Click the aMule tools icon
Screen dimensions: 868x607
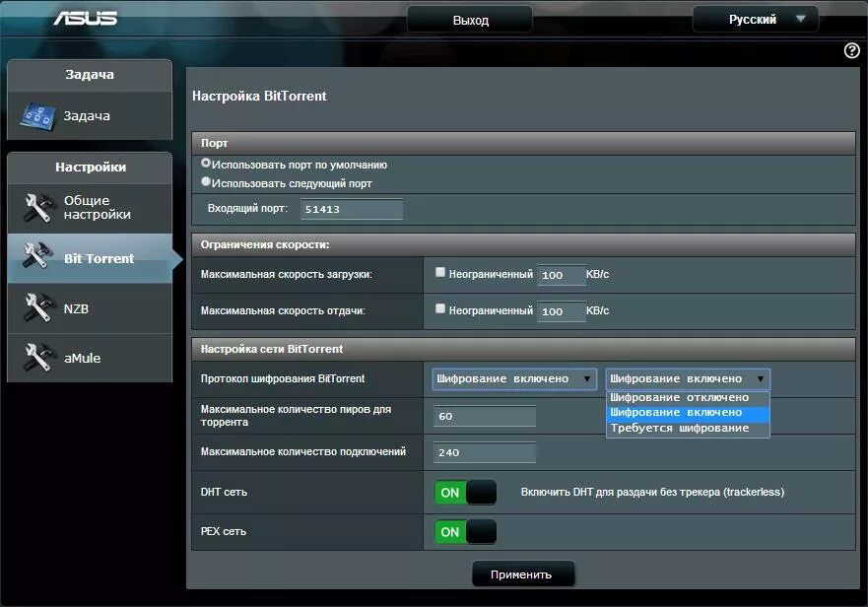(x=37, y=358)
